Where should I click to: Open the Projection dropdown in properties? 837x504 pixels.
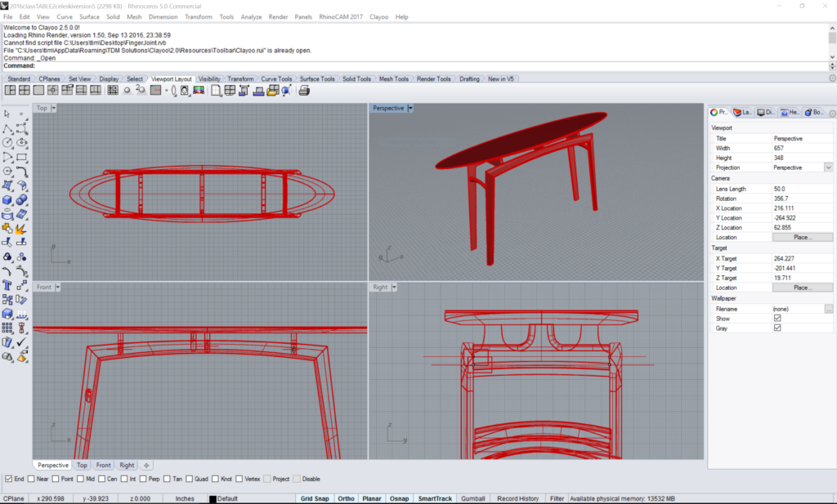click(x=828, y=167)
